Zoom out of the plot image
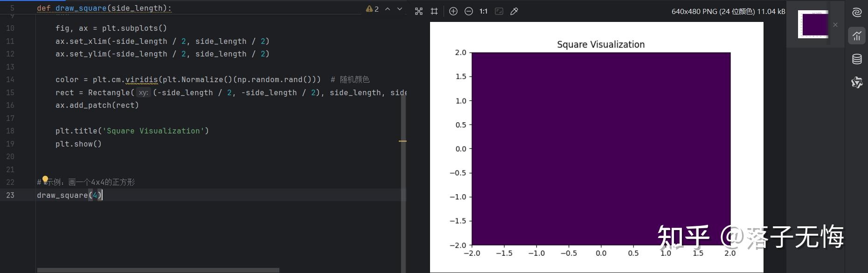The width and height of the screenshot is (868, 273). pyautogui.click(x=469, y=11)
